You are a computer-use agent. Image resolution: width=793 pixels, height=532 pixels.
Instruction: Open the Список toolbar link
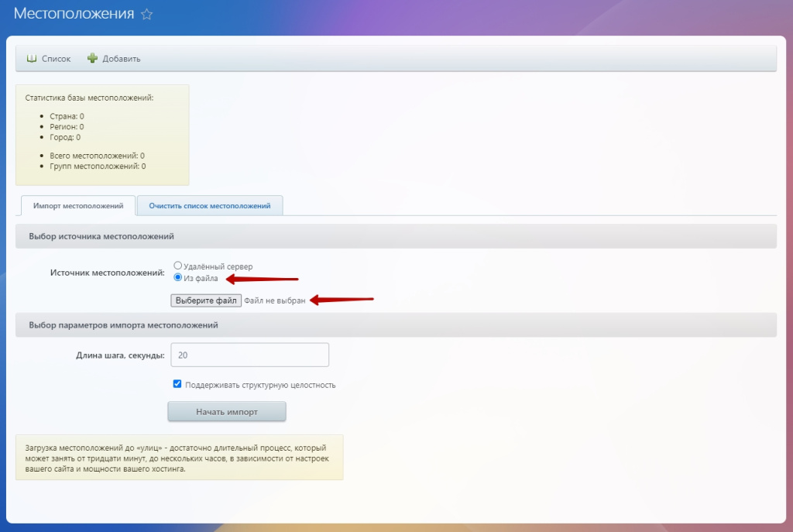coord(56,59)
